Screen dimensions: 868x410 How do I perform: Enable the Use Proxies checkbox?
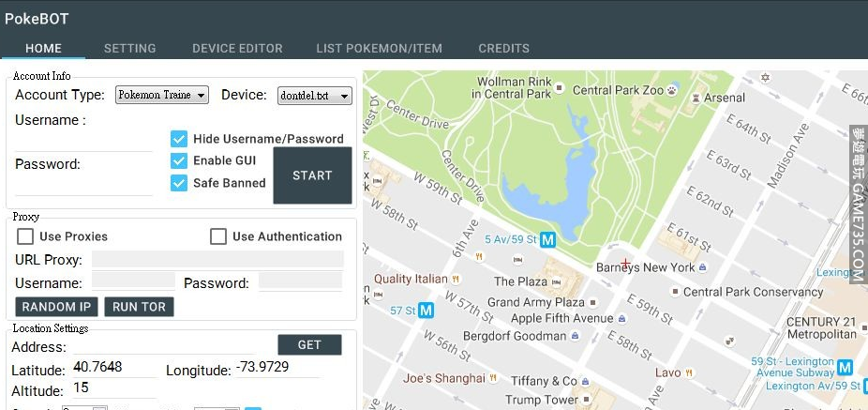(x=25, y=236)
